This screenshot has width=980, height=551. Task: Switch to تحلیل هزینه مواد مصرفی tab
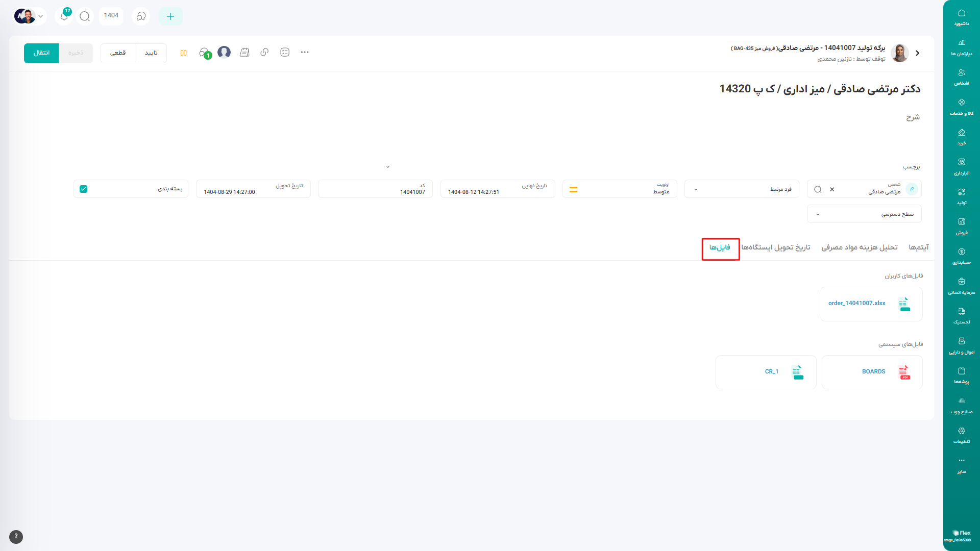click(x=859, y=247)
